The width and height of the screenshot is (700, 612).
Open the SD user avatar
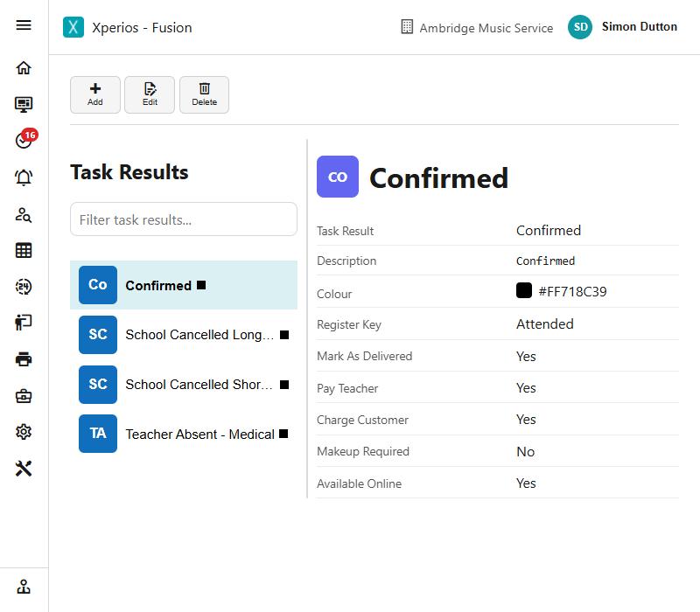coord(580,27)
